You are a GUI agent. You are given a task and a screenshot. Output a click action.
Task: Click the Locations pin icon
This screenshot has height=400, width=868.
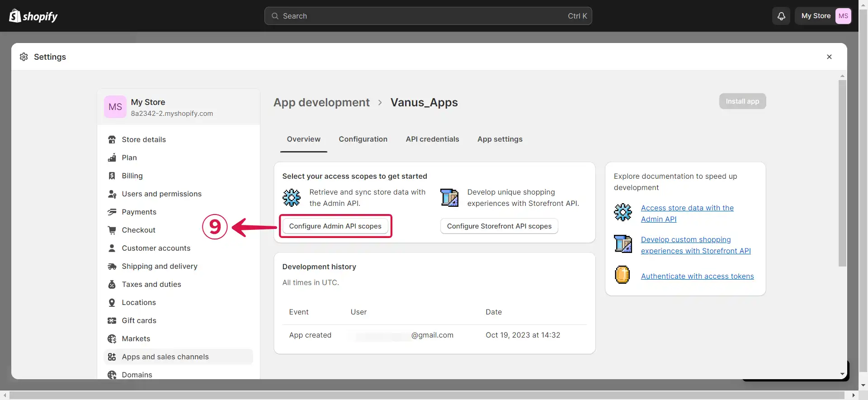pyautogui.click(x=112, y=302)
